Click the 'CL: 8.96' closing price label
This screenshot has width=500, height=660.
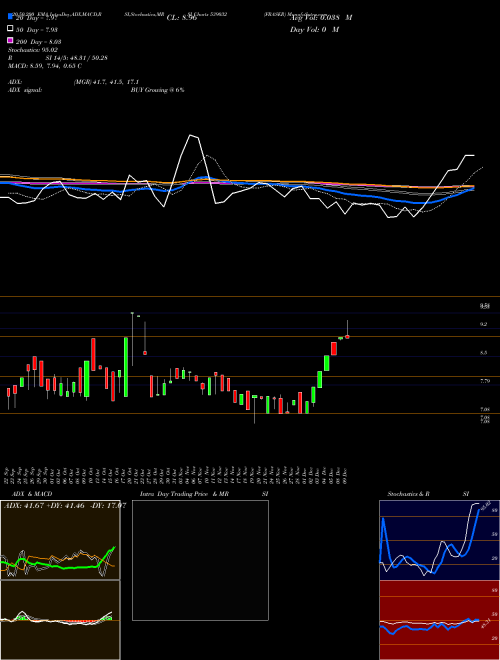pos(182,18)
